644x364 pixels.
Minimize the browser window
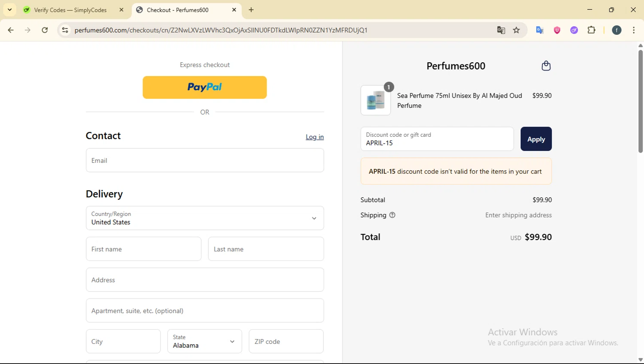click(x=589, y=9)
